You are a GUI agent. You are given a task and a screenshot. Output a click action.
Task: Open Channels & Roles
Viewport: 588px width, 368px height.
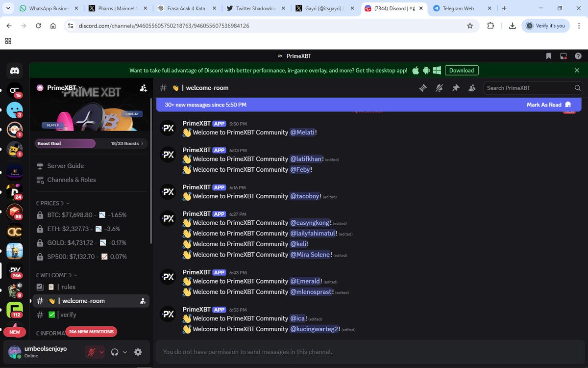pyautogui.click(x=91, y=180)
